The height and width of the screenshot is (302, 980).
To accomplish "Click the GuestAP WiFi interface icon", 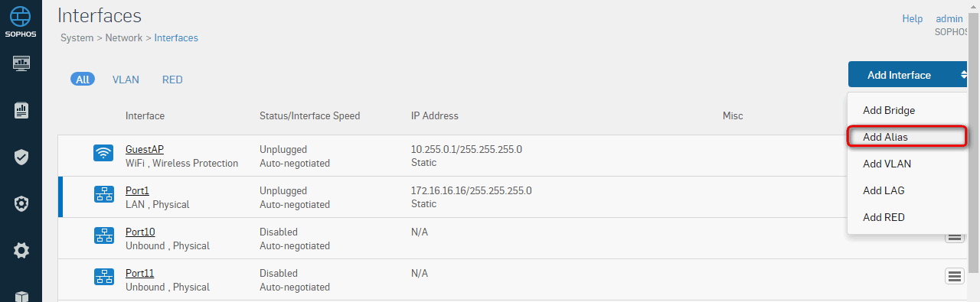I will 103,153.
